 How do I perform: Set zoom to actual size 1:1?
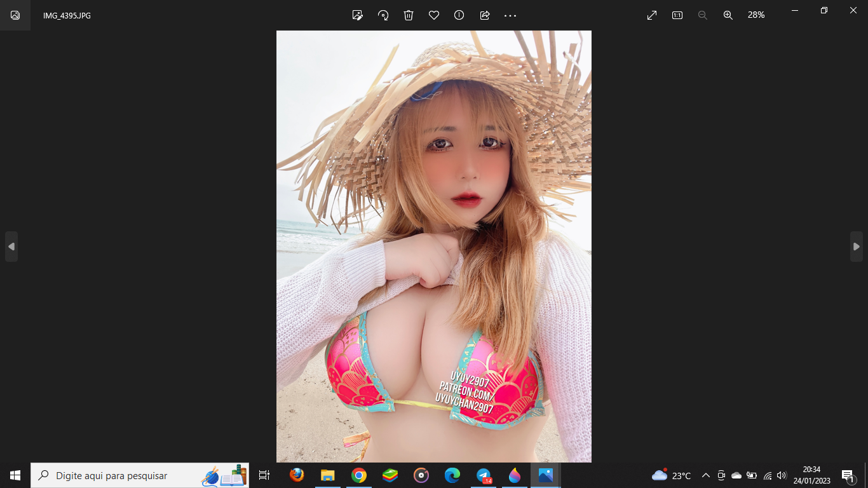point(677,15)
